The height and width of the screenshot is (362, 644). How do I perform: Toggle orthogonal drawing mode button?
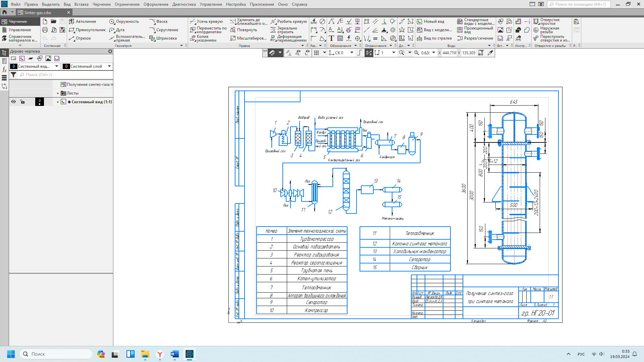coord(360,53)
